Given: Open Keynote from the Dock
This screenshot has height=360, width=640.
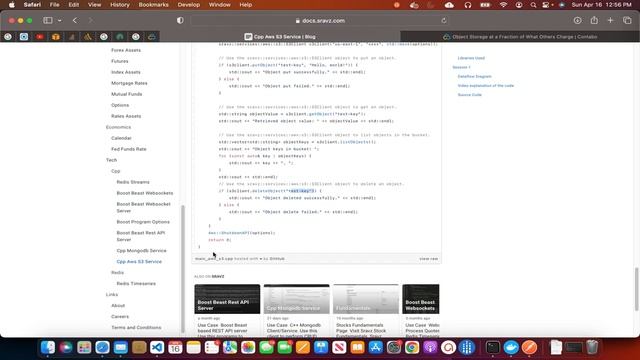Looking at the screenshot, I should pos(321,347).
